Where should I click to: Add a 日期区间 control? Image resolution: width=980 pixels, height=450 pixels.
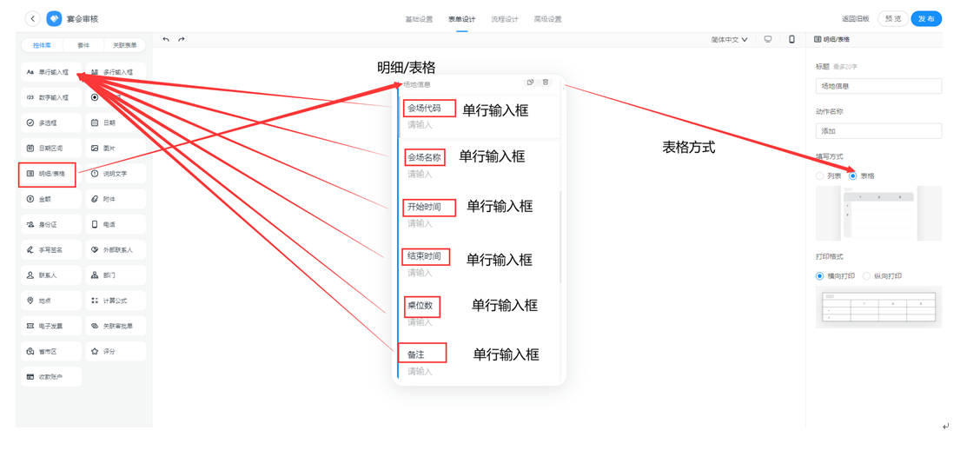(x=51, y=149)
